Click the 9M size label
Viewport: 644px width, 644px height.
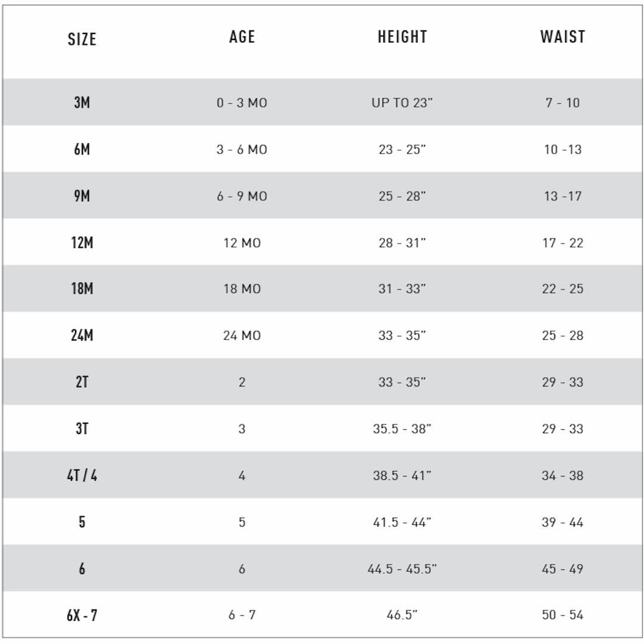[x=82, y=196]
